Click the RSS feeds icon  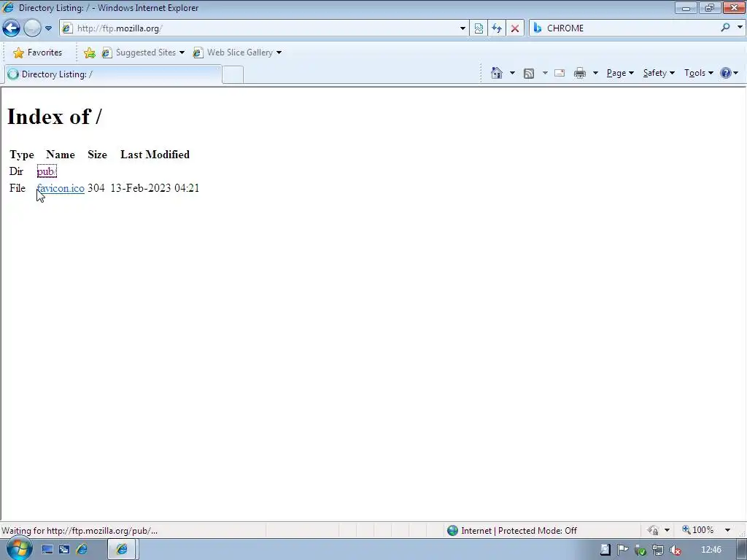[x=529, y=73]
